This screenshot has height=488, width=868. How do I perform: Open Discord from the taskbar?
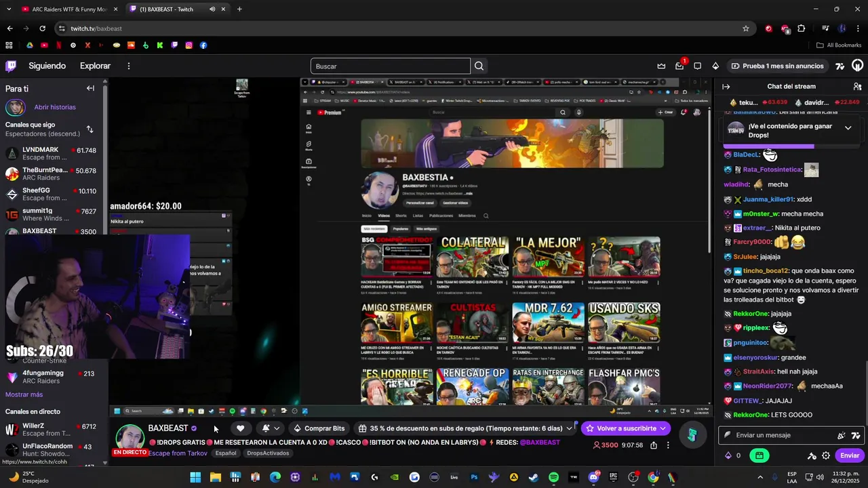[x=594, y=477]
